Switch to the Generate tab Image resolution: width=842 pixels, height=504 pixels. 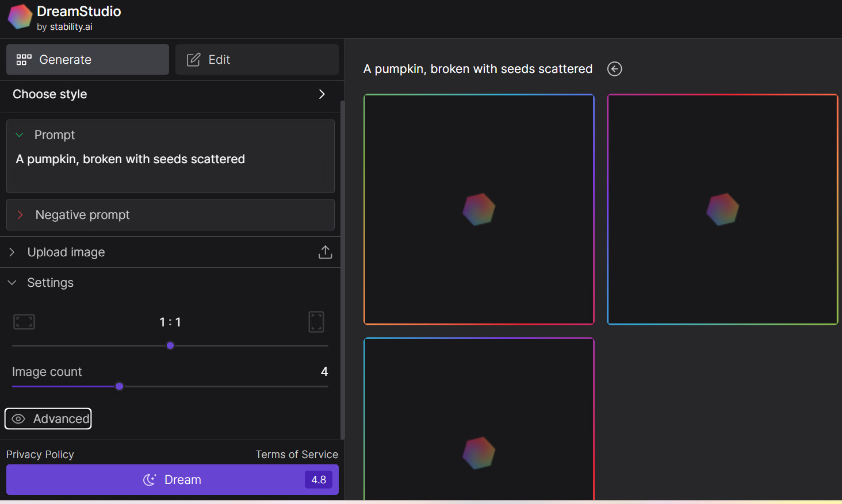pos(87,60)
